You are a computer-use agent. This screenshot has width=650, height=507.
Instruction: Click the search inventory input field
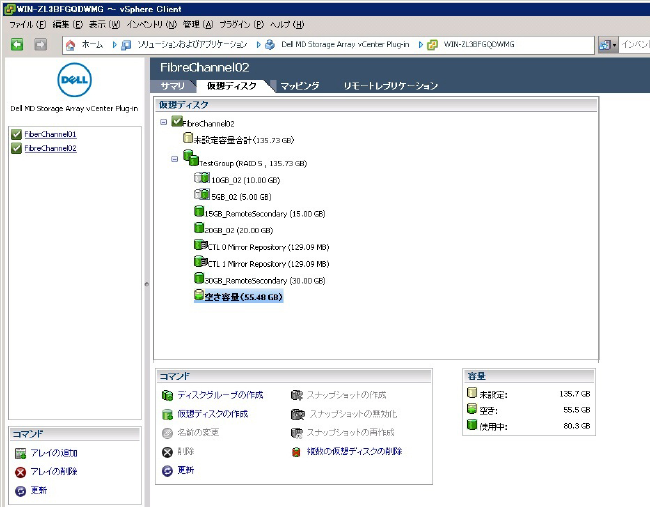pos(634,45)
